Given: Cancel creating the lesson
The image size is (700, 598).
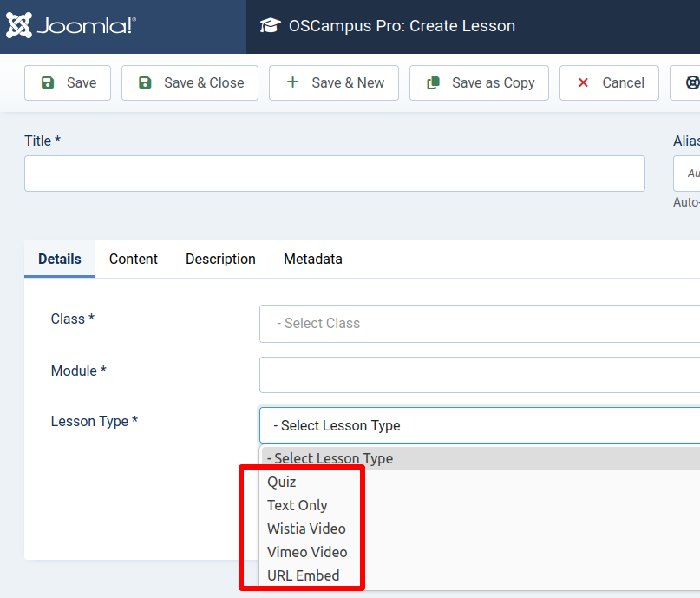Looking at the screenshot, I should (x=609, y=82).
